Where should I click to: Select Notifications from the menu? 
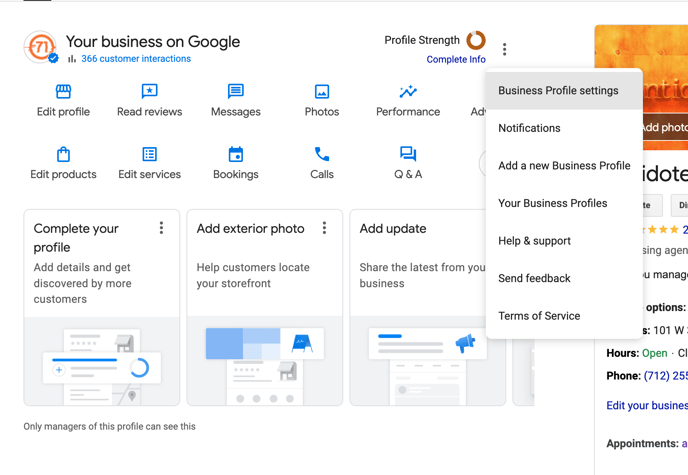(x=529, y=128)
